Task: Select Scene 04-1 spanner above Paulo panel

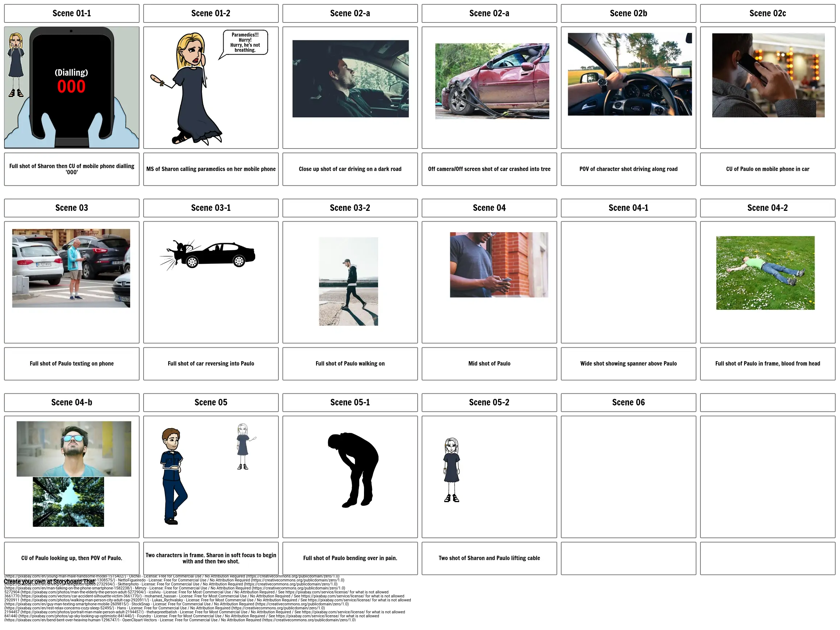Action: (629, 284)
